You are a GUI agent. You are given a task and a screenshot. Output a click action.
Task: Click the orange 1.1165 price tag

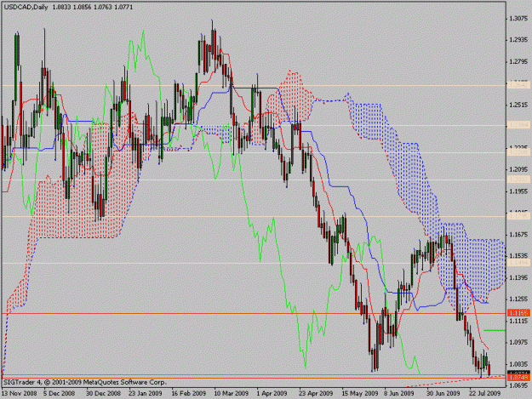518,312
